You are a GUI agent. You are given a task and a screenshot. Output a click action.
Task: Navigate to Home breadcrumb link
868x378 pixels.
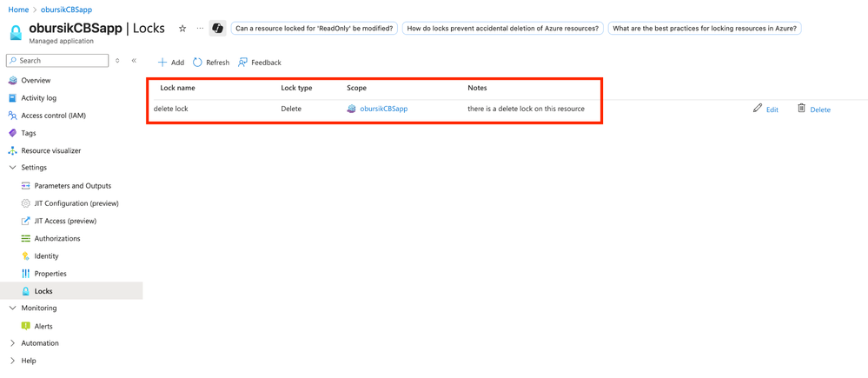tap(18, 10)
